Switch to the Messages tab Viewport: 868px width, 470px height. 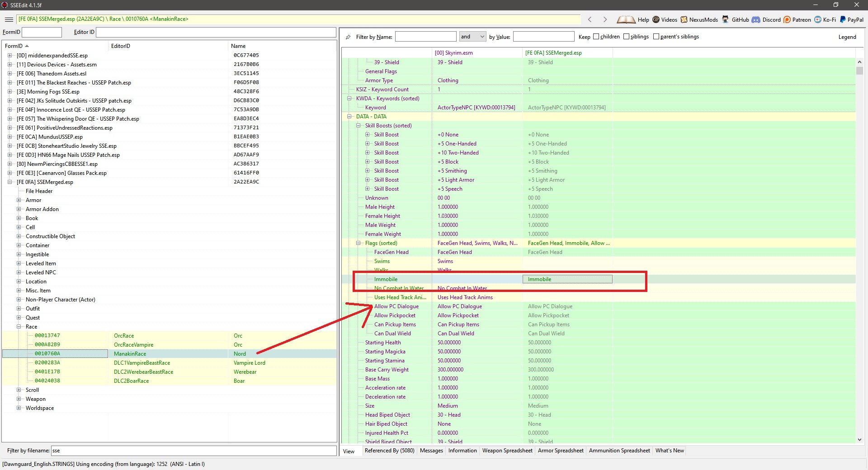coord(431,451)
